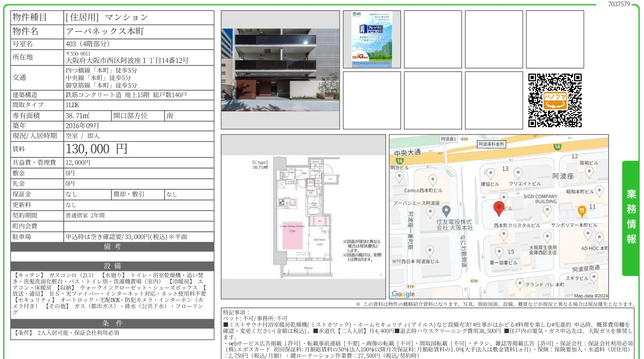Click the 償却・敷引 label cell
The height and width of the screenshot is (359, 644).
[138, 194]
